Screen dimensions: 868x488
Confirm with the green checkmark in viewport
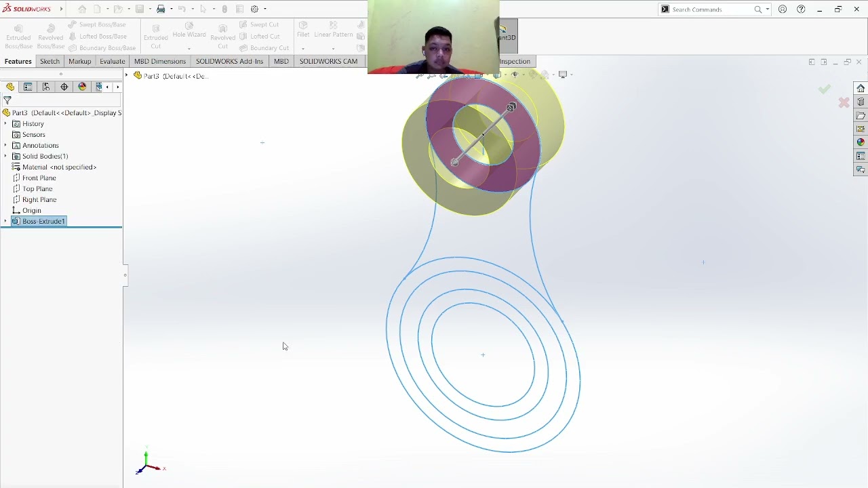[x=824, y=89]
